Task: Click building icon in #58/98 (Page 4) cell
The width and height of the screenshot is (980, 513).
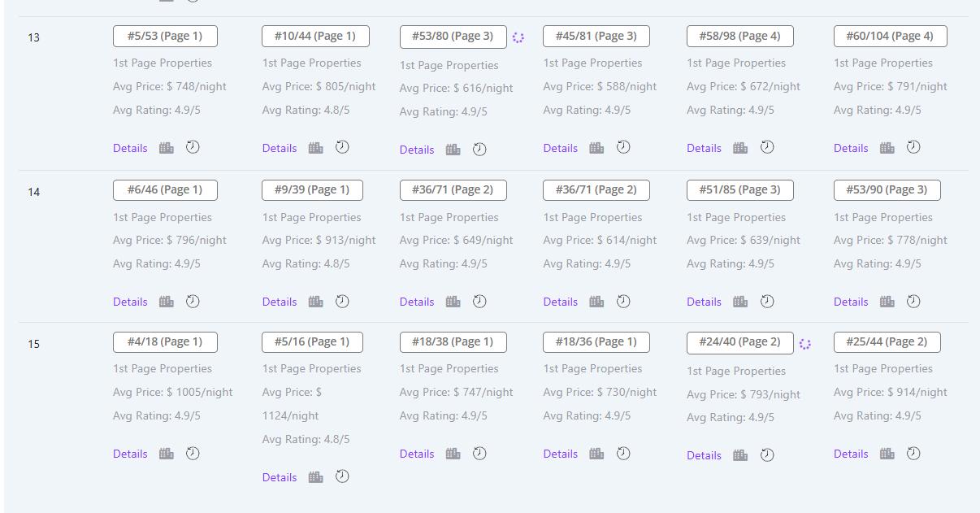Action: click(x=740, y=148)
